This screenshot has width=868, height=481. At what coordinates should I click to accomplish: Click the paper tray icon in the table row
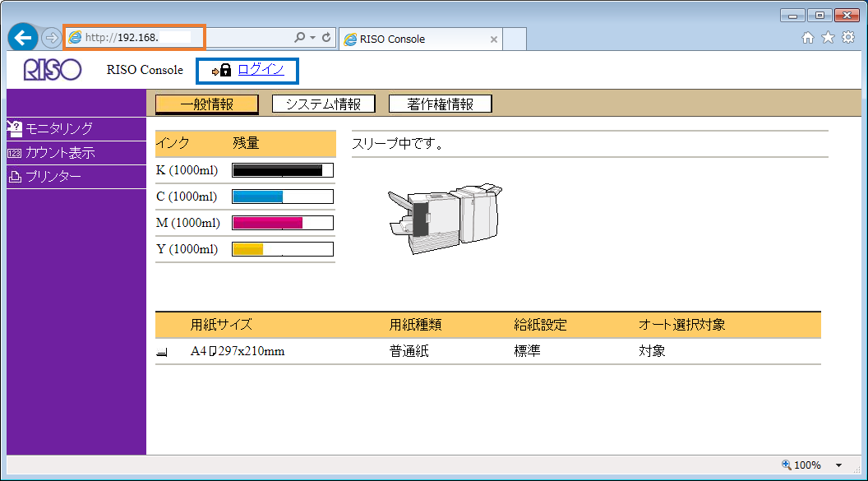tap(162, 352)
